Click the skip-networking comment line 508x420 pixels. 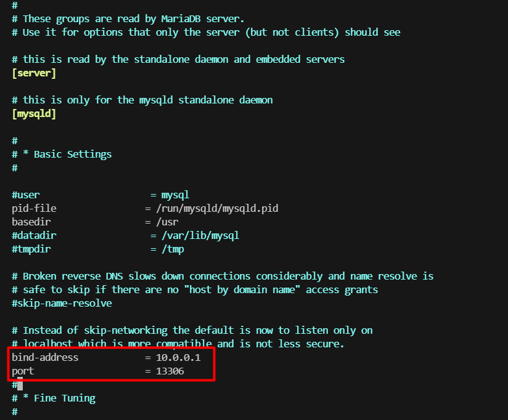[x=192, y=330]
